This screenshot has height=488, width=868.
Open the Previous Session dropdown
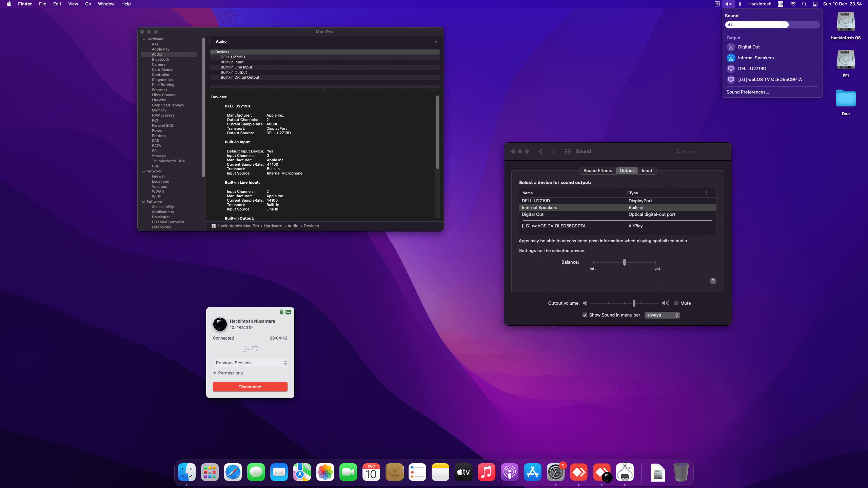click(250, 363)
